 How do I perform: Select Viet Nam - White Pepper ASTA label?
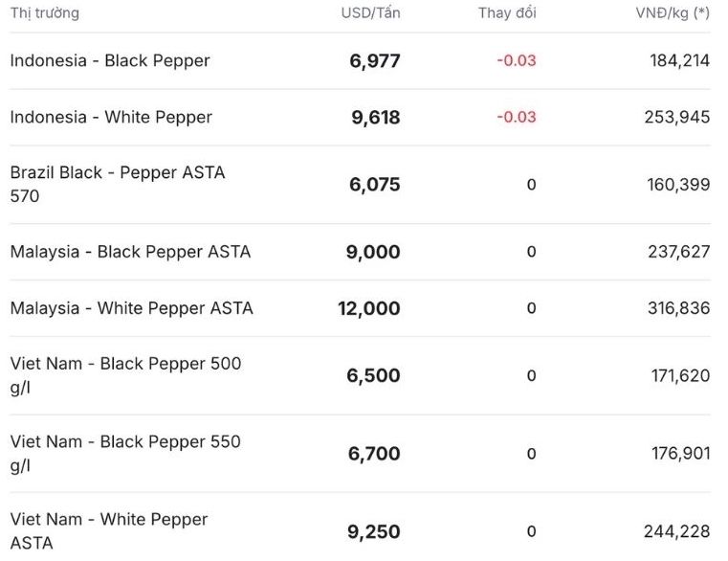pos(109,530)
